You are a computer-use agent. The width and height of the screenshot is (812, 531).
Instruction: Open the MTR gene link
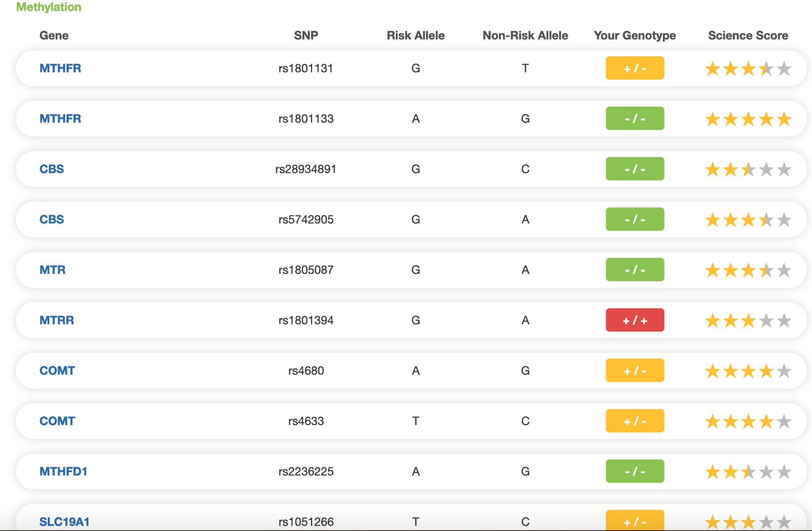52,270
